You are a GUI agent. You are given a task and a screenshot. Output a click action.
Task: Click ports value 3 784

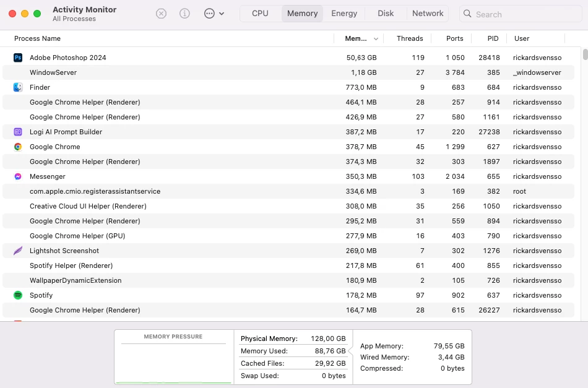click(x=455, y=72)
